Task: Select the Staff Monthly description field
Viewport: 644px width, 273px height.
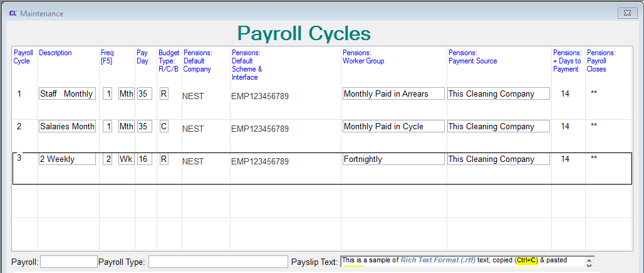Action: point(67,94)
